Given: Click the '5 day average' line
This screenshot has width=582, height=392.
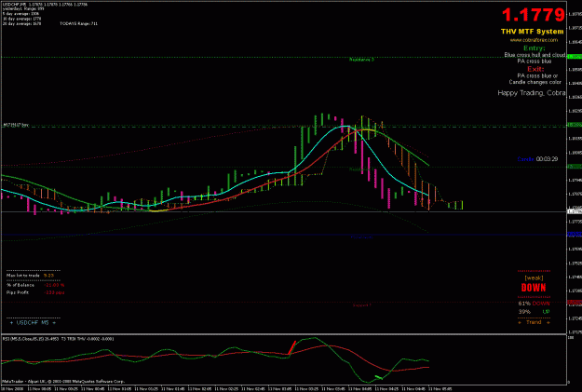Looking at the screenshot, I should (19, 14).
